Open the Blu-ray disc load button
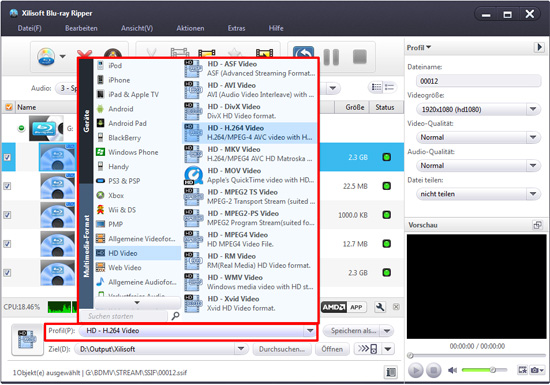550x385 pixels. click(46, 56)
